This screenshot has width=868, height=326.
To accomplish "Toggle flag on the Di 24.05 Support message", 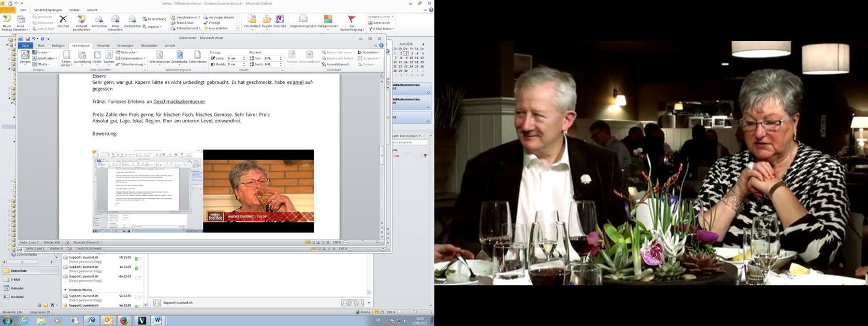I will coord(140,267).
